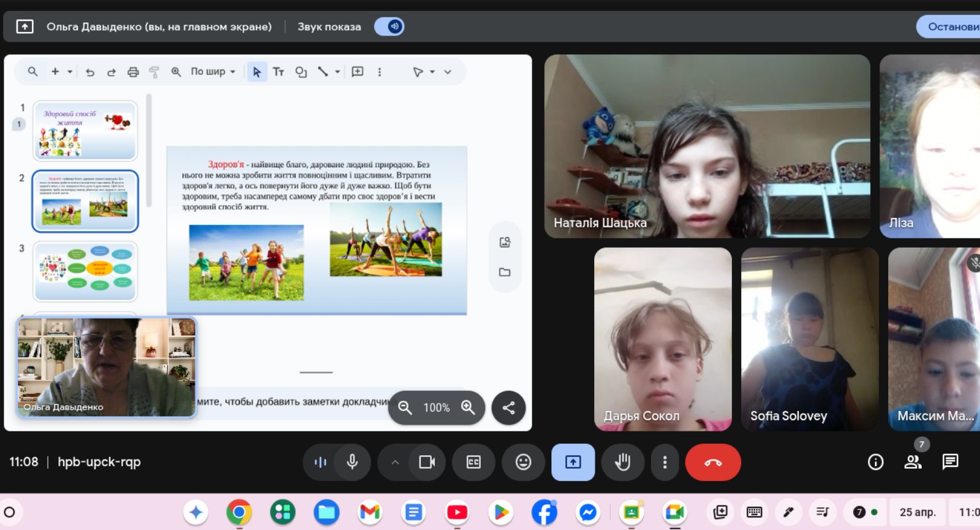
Task: Click the Дарья Сокол video tile
Action: (663, 339)
